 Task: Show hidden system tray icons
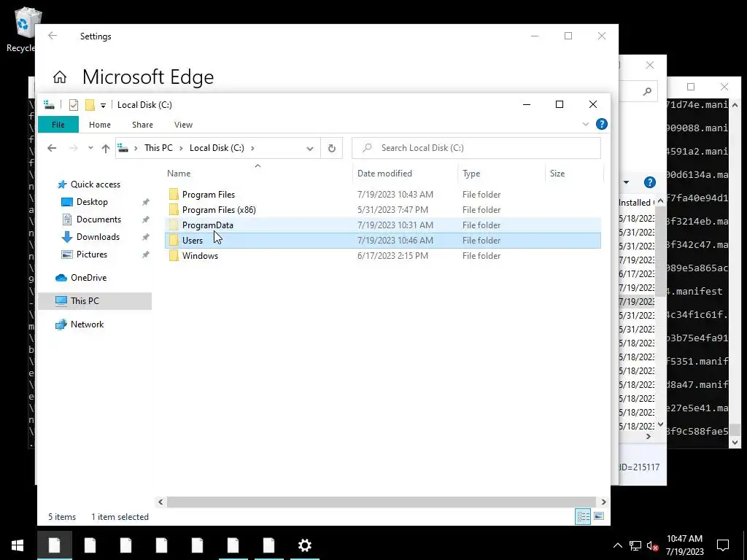pyautogui.click(x=617, y=545)
